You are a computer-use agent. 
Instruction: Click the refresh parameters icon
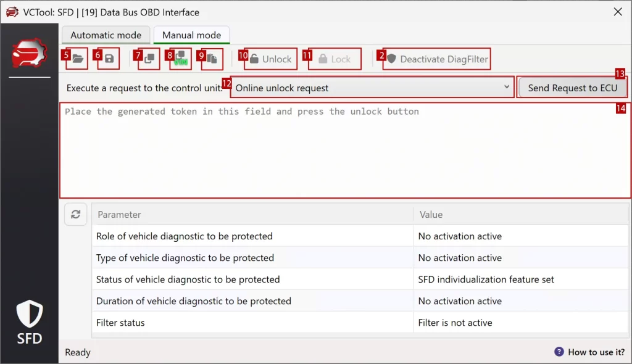coord(75,214)
